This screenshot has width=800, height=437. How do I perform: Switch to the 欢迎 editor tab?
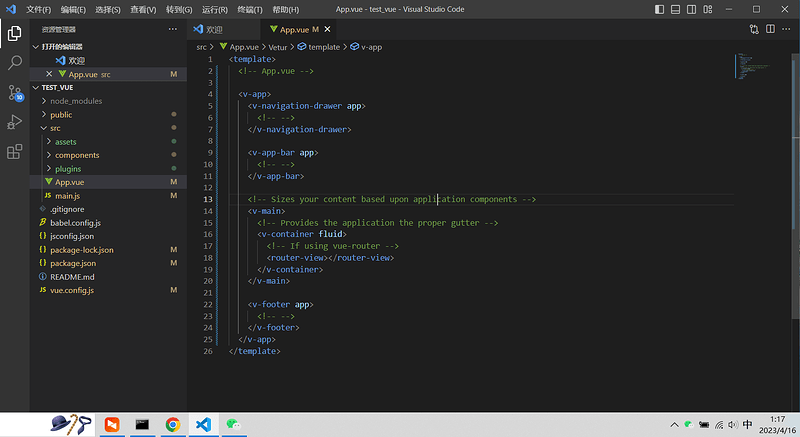(223, 30)
